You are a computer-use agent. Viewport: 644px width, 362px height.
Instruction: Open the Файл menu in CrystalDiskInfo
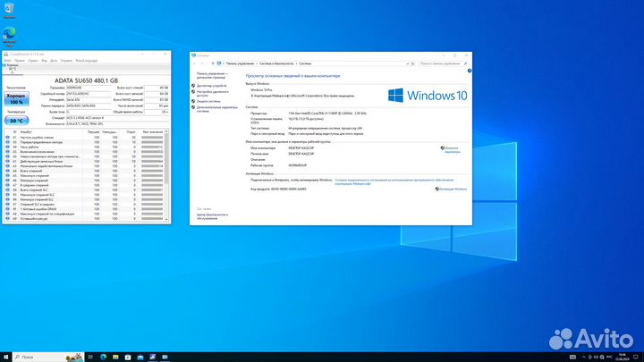[x=7, y=61]
